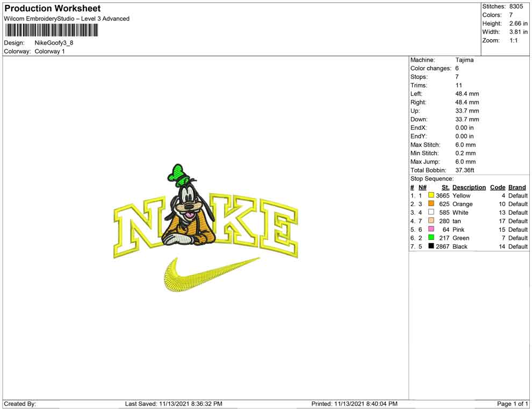Click the Brand column header
The height and width of the screenshot is (409, 532).
pos(517,187)
